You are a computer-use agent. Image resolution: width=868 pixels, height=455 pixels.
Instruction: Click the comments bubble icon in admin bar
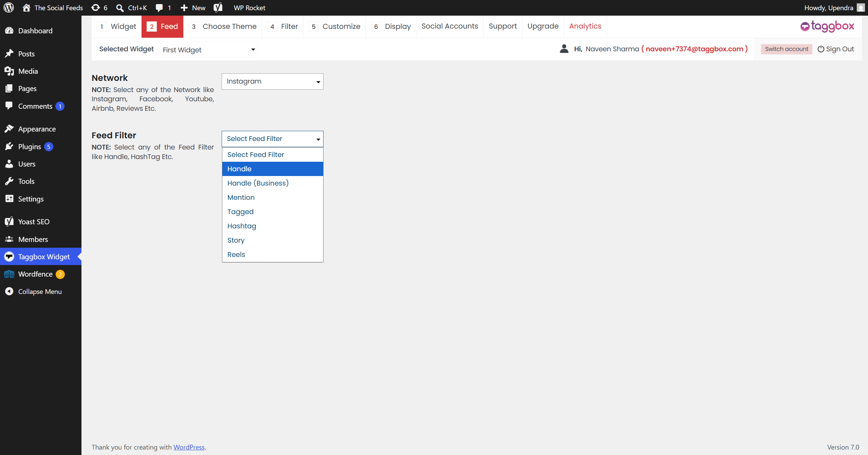tap(159, 8)
